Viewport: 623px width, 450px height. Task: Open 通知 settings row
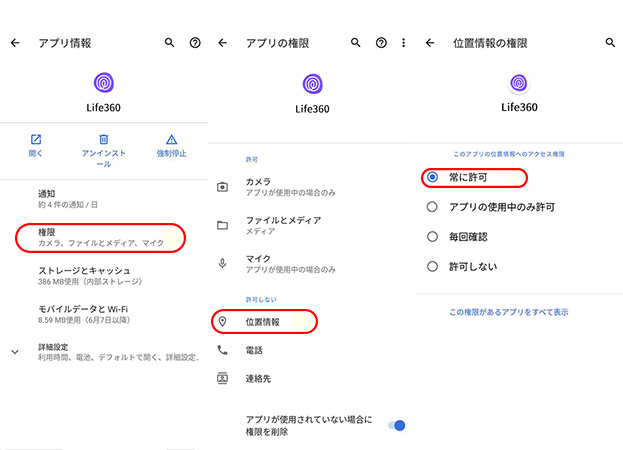pyautogui.click(x=104, y=199)
